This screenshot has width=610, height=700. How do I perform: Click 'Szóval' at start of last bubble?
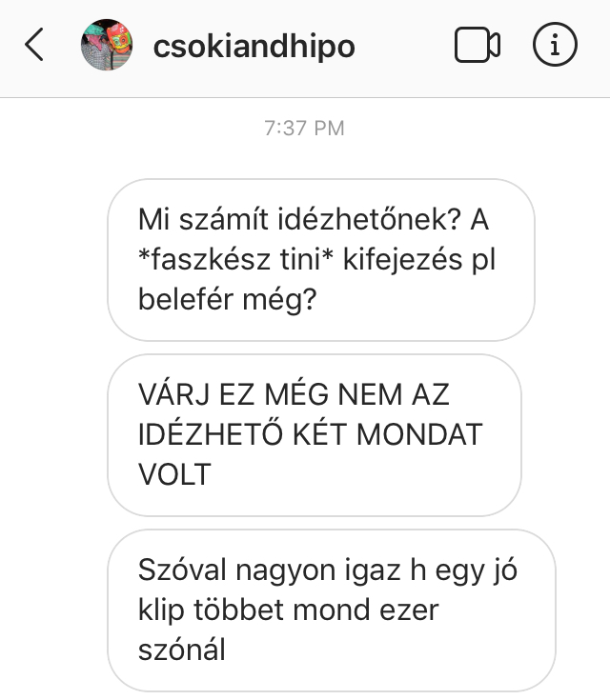coord(182,570)
